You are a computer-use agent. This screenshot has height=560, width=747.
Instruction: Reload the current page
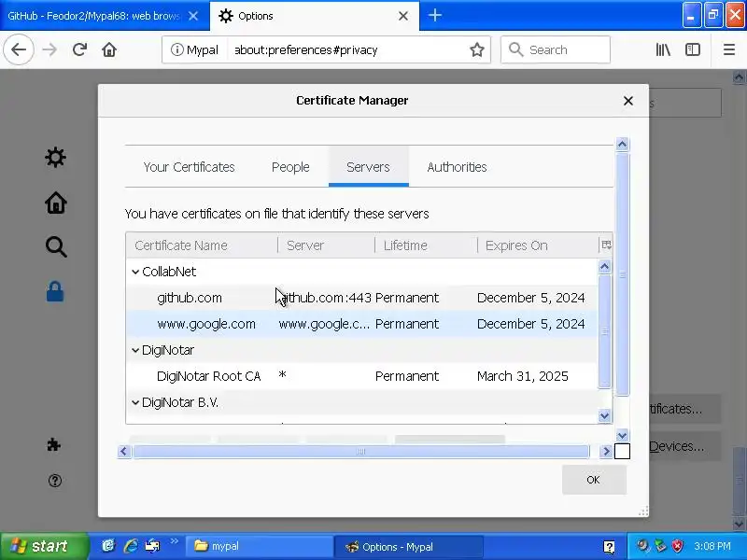click(79, 49)
